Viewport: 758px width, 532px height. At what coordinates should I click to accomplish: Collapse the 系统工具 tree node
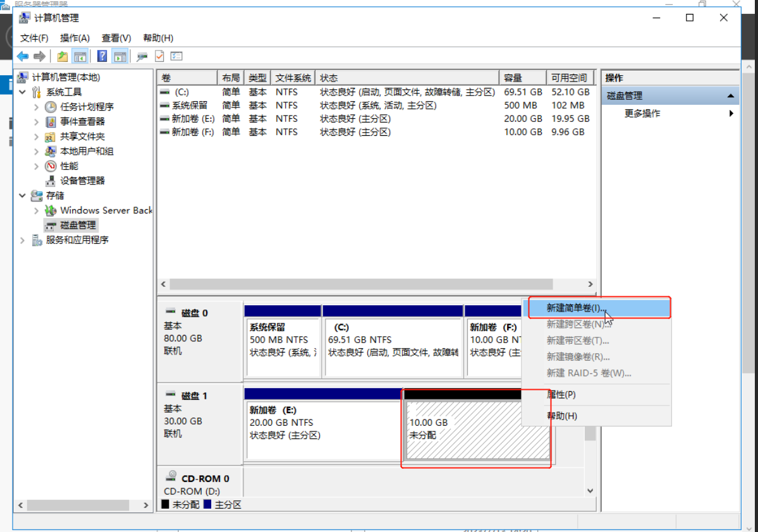[23, 92]
